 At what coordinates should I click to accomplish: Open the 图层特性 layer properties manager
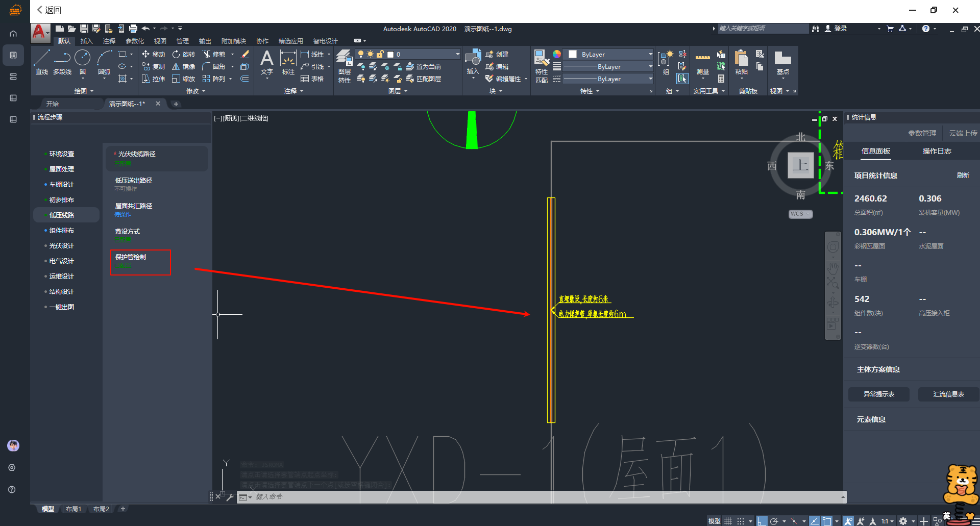(x=345, y=66)
